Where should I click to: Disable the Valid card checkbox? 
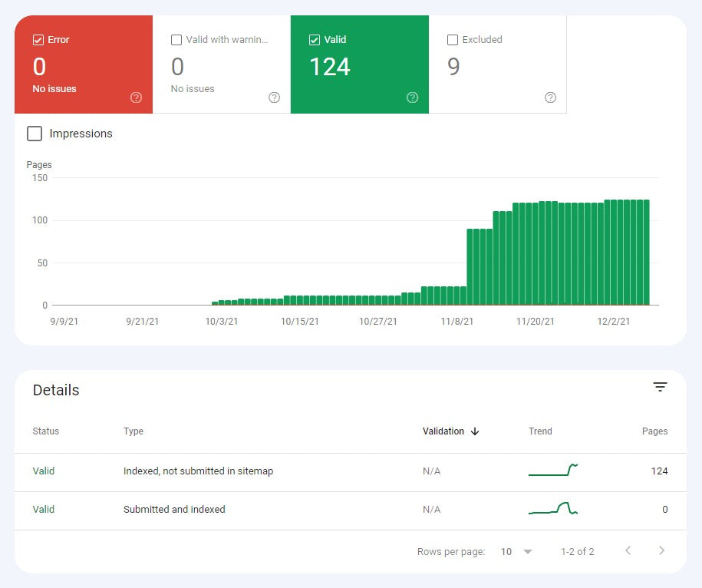[314, 39]
